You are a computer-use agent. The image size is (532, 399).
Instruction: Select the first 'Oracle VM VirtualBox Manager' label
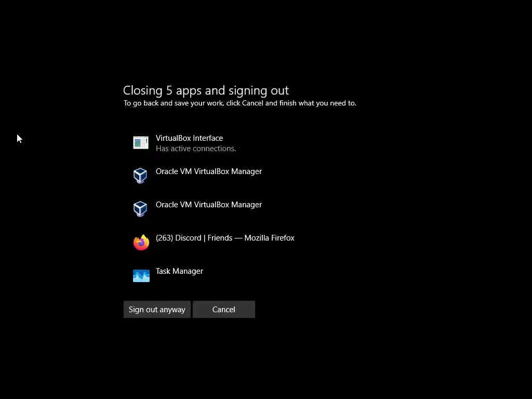click(x=209, y=171)
